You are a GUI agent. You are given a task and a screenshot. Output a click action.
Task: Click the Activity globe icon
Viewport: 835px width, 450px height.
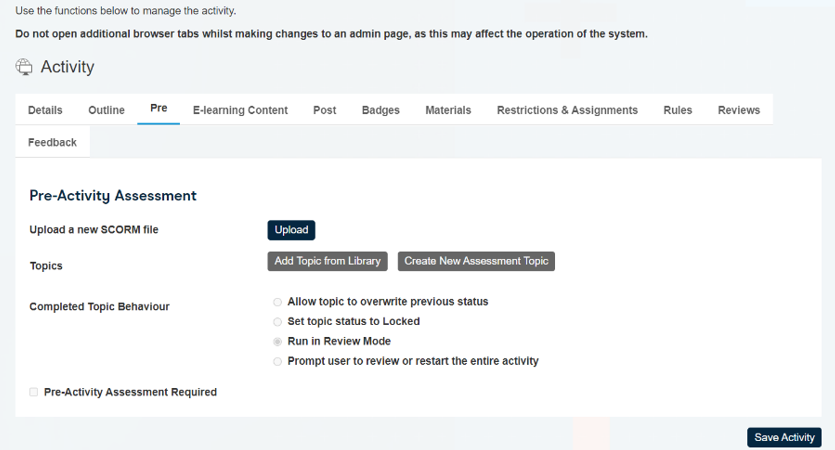(x=24, y=67)
